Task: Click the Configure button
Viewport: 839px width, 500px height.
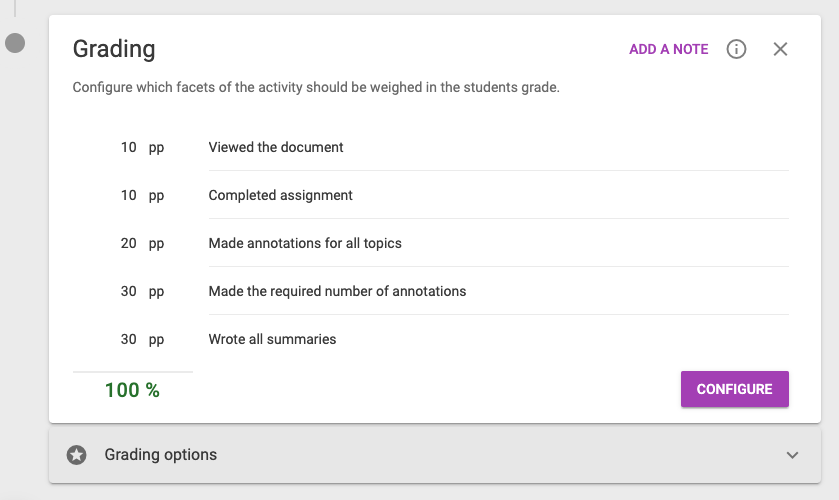Action: 735,389
